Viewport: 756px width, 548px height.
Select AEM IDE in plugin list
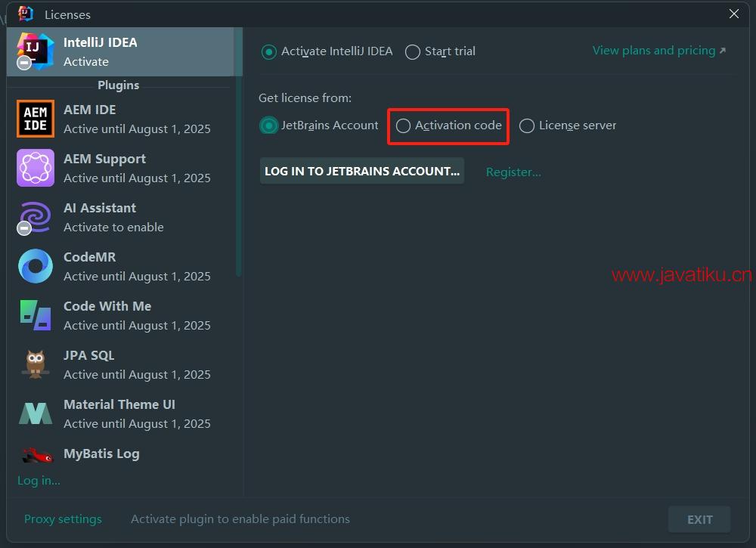[x=120, y=119]
